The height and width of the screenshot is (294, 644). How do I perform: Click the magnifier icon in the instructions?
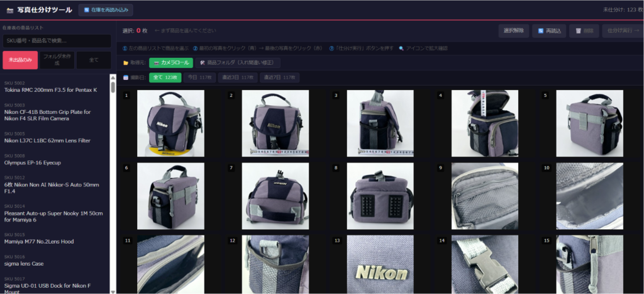tap(401, 48)
